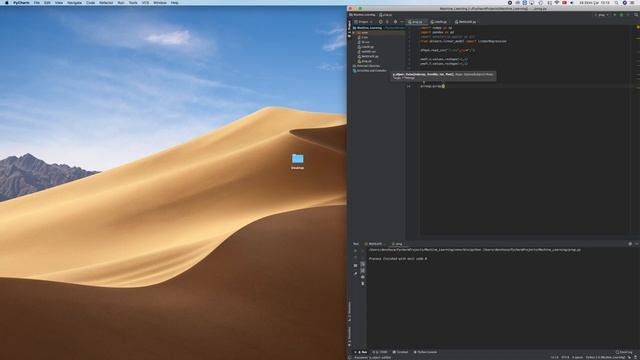Select the Machine_Learning project root
Screen dimensions: 640x360
(369, 28)
